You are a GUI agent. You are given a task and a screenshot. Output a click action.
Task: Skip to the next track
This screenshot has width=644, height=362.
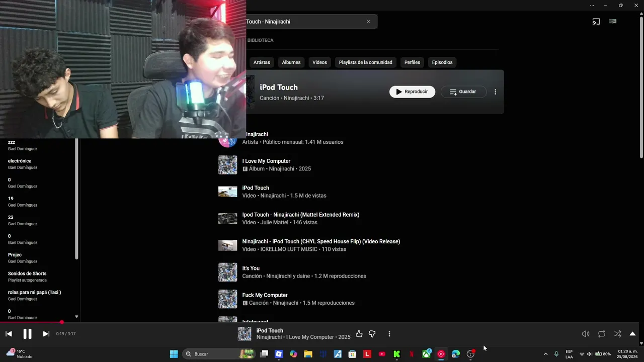pos(46,334)
